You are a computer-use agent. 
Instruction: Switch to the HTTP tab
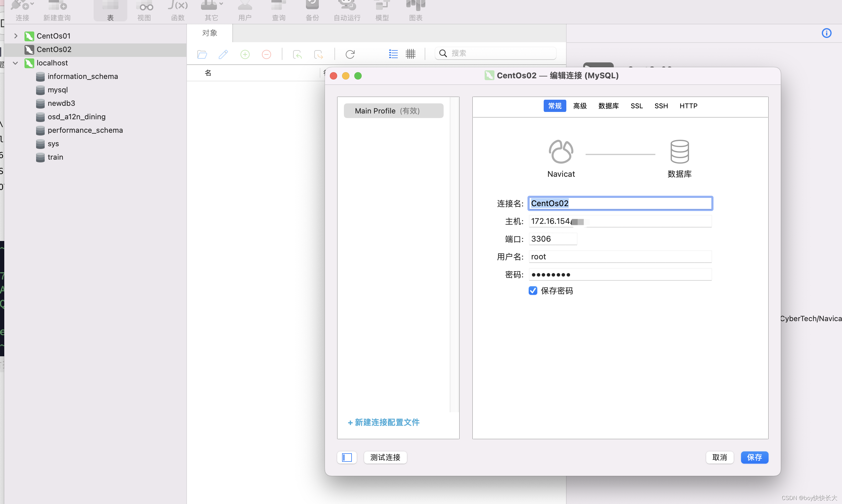coord(688,106)
